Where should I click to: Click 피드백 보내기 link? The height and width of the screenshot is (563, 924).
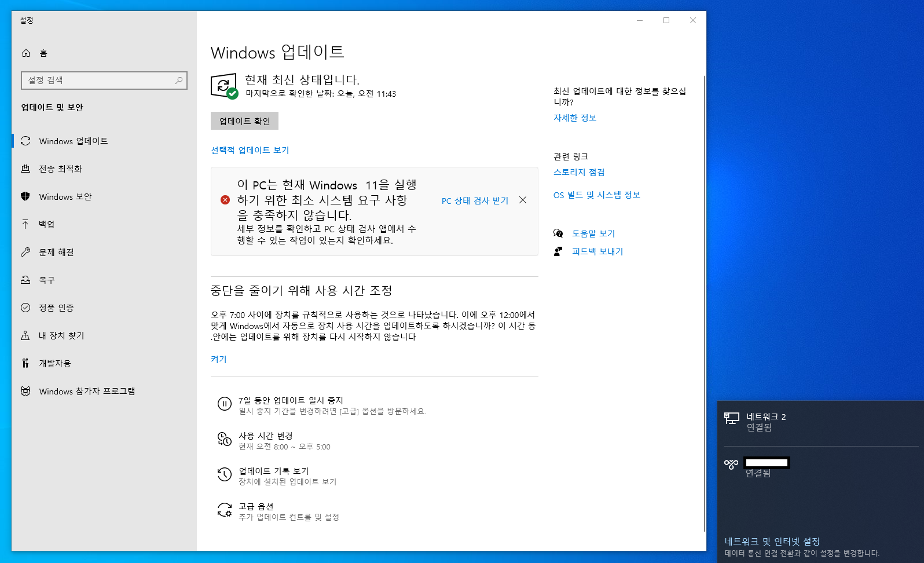[x=597, y=251]
